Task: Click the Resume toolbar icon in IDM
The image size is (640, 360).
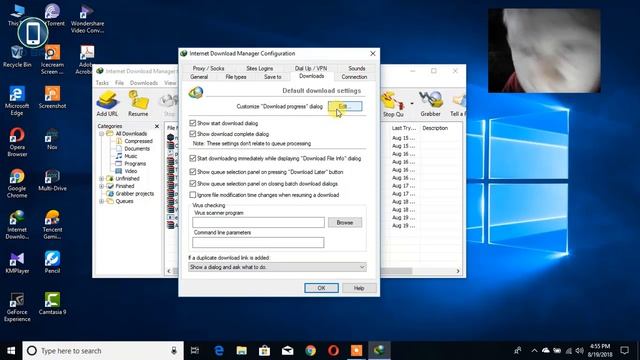Action: (138, 104)
